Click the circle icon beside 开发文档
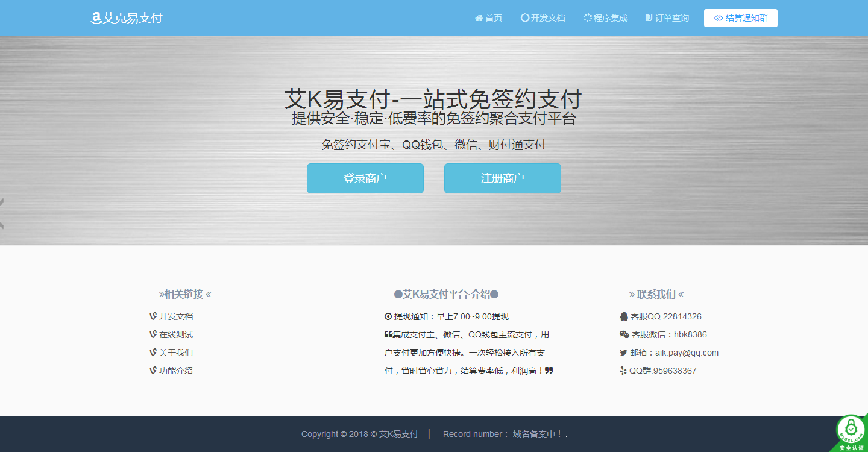 point(524,18)
